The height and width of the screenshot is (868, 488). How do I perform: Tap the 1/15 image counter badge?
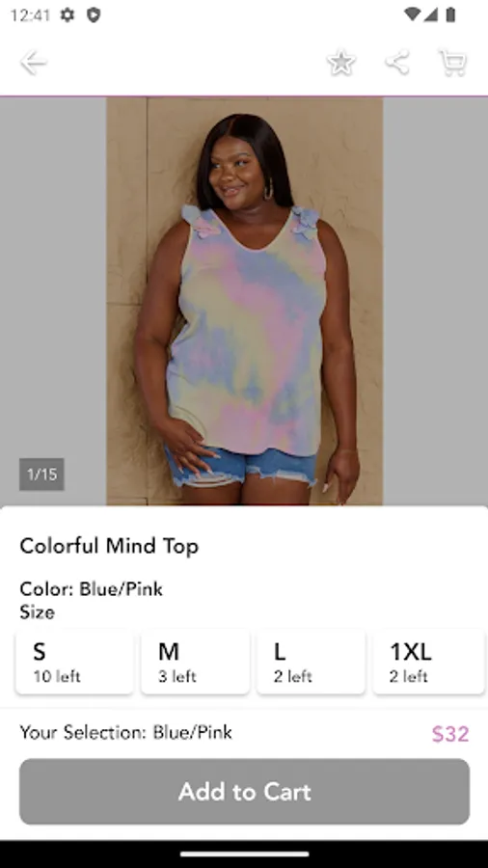[x=42, y=475]
